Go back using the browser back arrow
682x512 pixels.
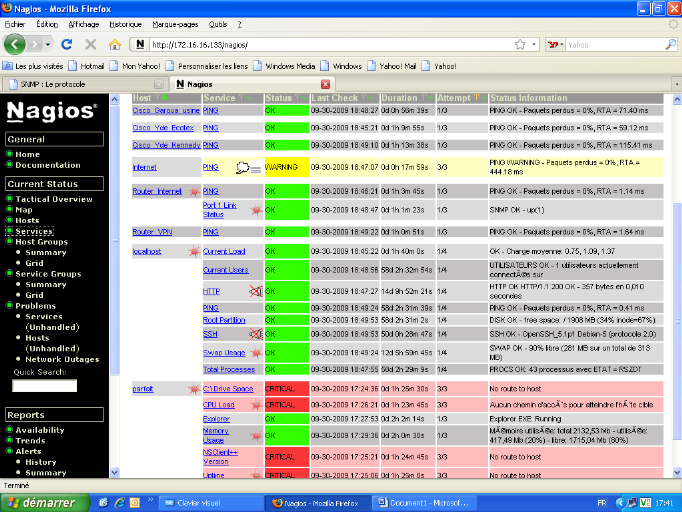click(x=15, y=44)
